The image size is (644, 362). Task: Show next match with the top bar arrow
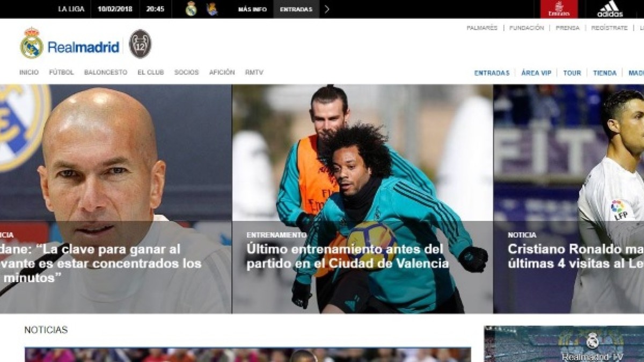pos(327,9)
